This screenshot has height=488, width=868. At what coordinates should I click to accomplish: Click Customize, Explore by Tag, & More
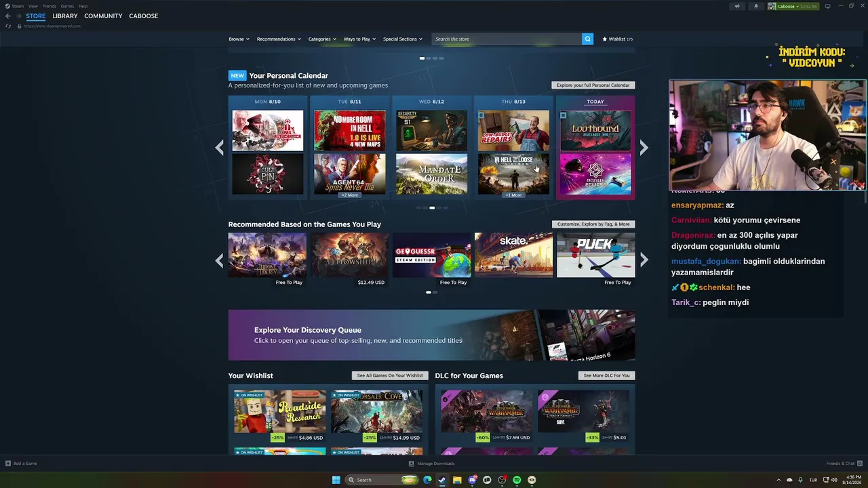(x=593, y=224)
